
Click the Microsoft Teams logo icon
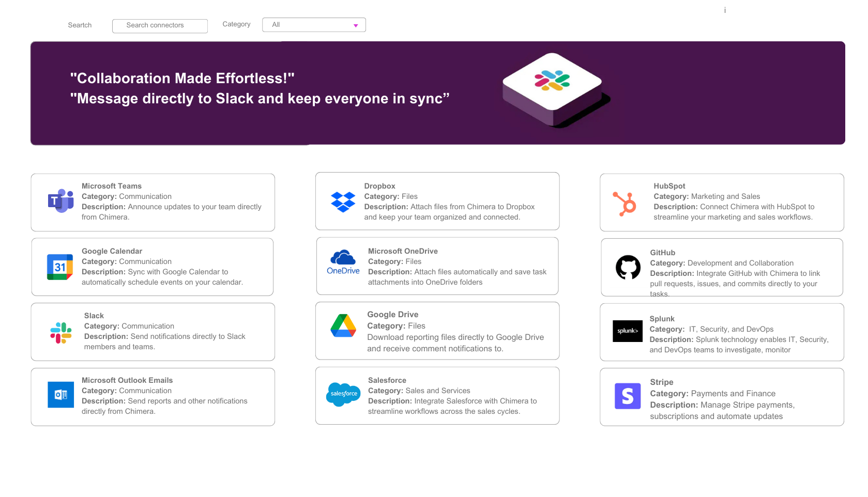(61, 201)
